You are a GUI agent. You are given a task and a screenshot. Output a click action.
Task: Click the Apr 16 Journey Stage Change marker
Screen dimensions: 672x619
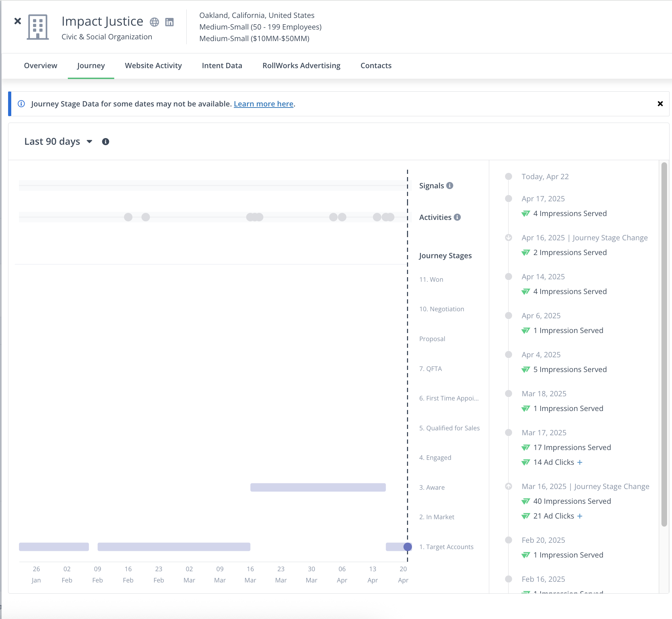tap(509, 237)
